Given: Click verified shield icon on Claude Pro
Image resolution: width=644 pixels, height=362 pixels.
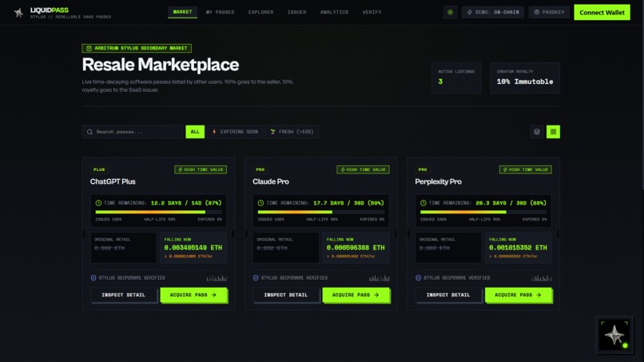Looking at the screenshot, I should [x=256, y=278].
